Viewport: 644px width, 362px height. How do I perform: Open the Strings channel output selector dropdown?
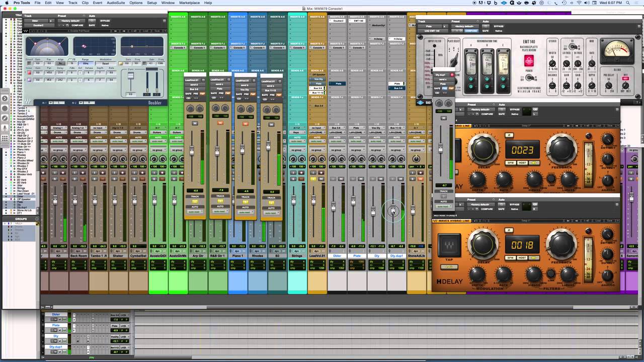(x=297, y=132)
